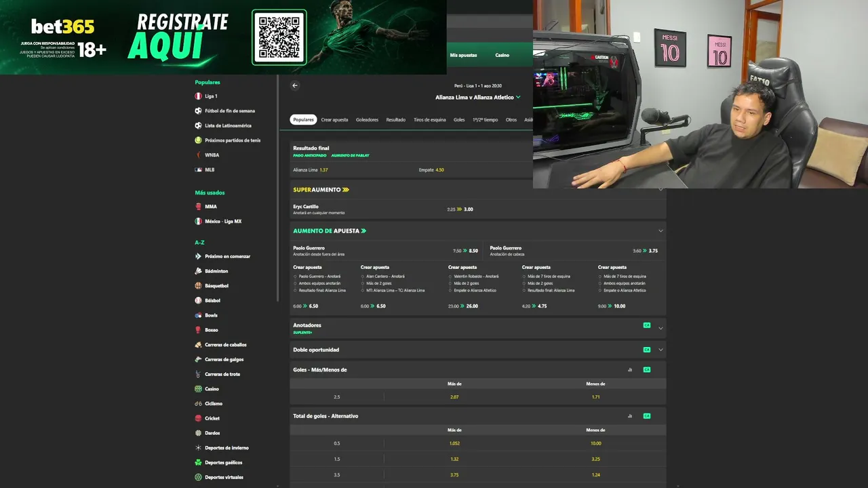Open Casino in top navigation
This screenshot has width=868, height=488.
pos(502,55)
